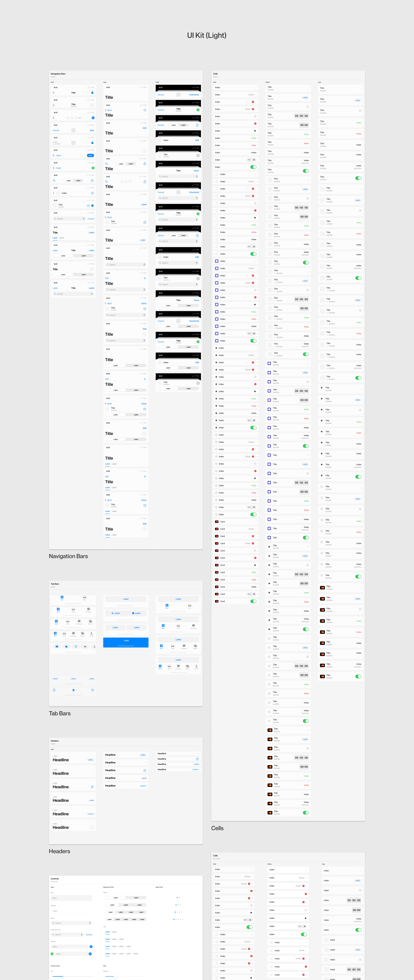Tap slash-circle icon in Tab Bars toolbar
Image resolution: width=414 pixels, height=980 pixels.
93,690
